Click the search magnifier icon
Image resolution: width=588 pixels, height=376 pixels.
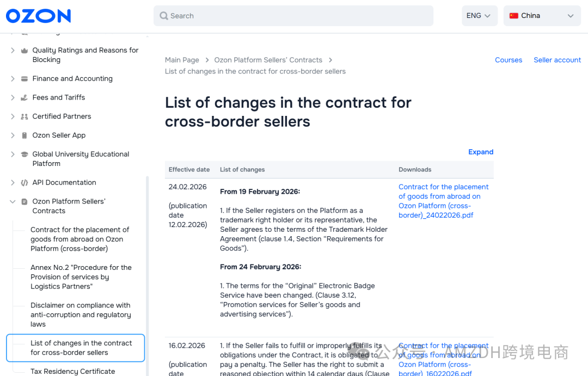pyautogui.click(x=163, y=16)
